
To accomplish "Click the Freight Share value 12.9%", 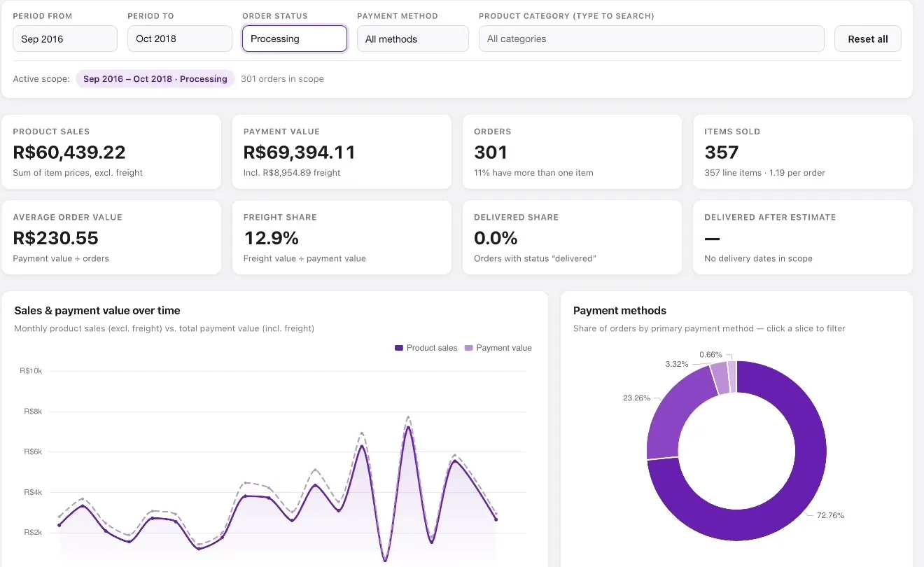I will (272, 238).
